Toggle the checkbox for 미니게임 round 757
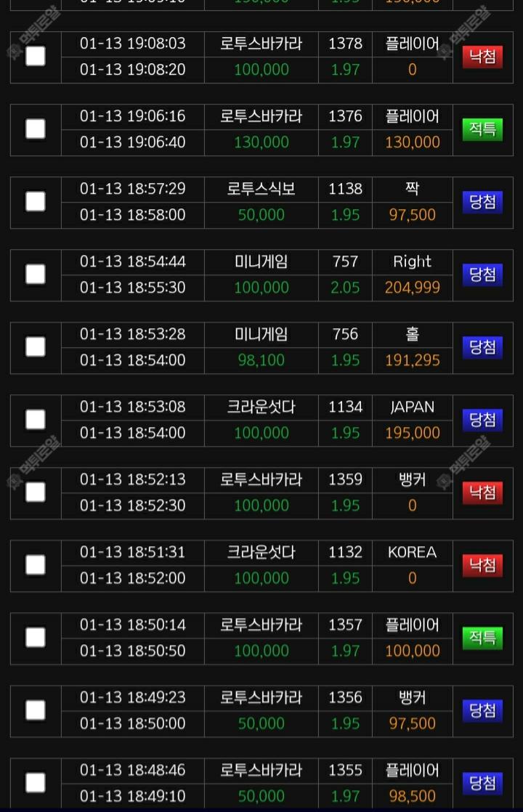Image resolution: width=523 pixels, height=812 pixels. pyautogui.click(x=36, y=274)
